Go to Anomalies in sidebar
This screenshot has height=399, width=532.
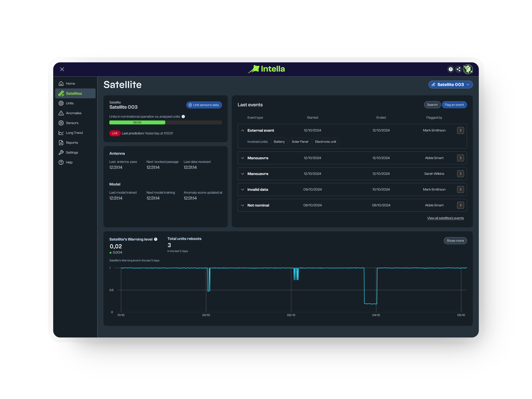74,113
